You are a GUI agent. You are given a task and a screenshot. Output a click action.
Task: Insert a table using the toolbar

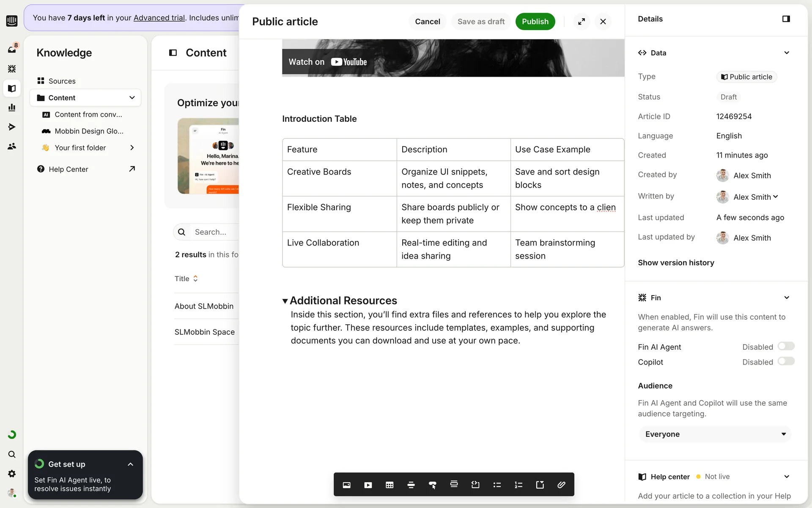point(390,485)
